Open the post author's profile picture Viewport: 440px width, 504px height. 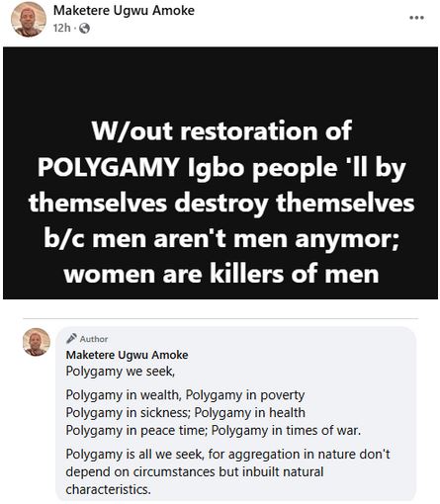(x=29, y=20)
